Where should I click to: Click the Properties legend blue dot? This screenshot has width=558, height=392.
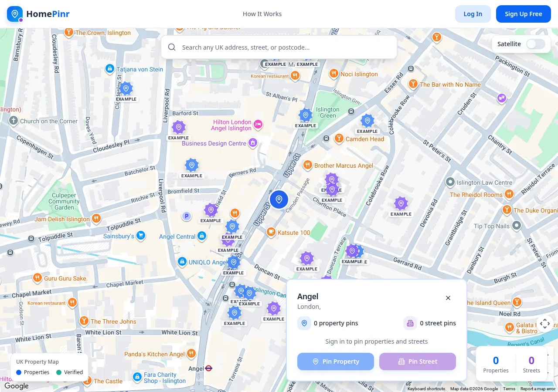coord(19,372)
